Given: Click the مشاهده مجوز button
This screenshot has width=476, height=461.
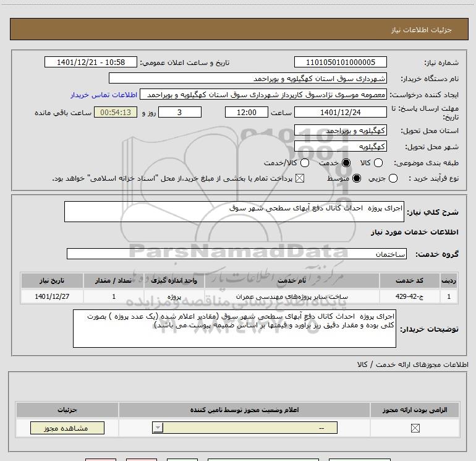Looking at the screenshot, I should tap(67, 428).
